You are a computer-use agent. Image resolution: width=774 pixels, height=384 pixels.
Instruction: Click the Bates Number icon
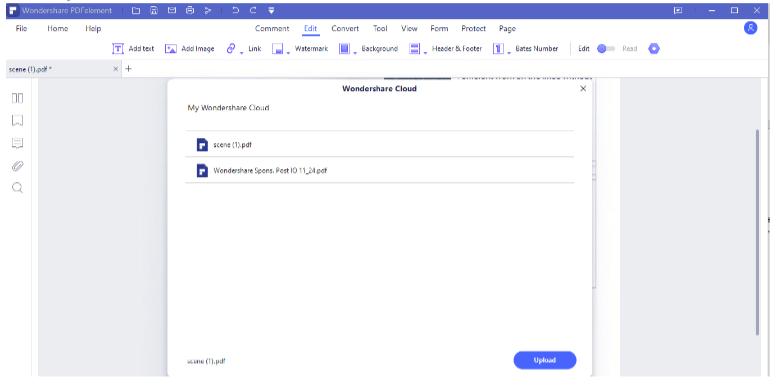[x=498, y=49]
